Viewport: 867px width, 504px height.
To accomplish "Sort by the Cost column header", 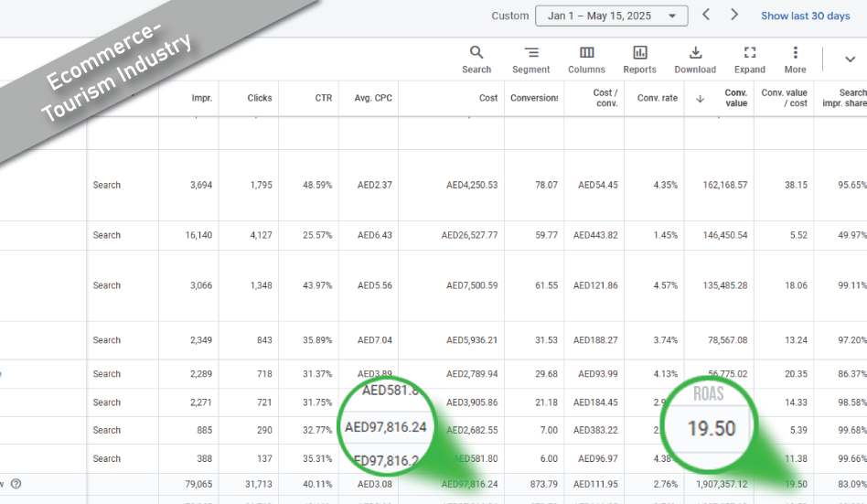I will (488, 98).
